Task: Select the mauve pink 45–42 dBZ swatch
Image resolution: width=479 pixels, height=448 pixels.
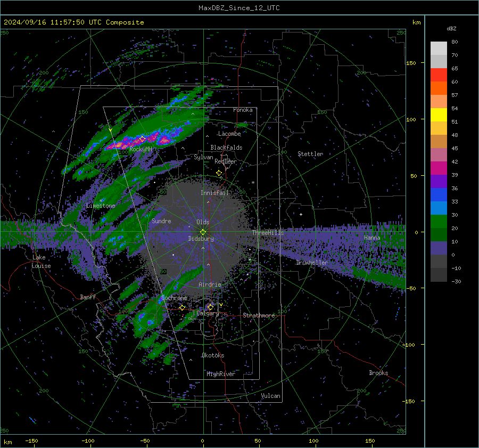Action: pyautogui.click(x=439, y=154)
